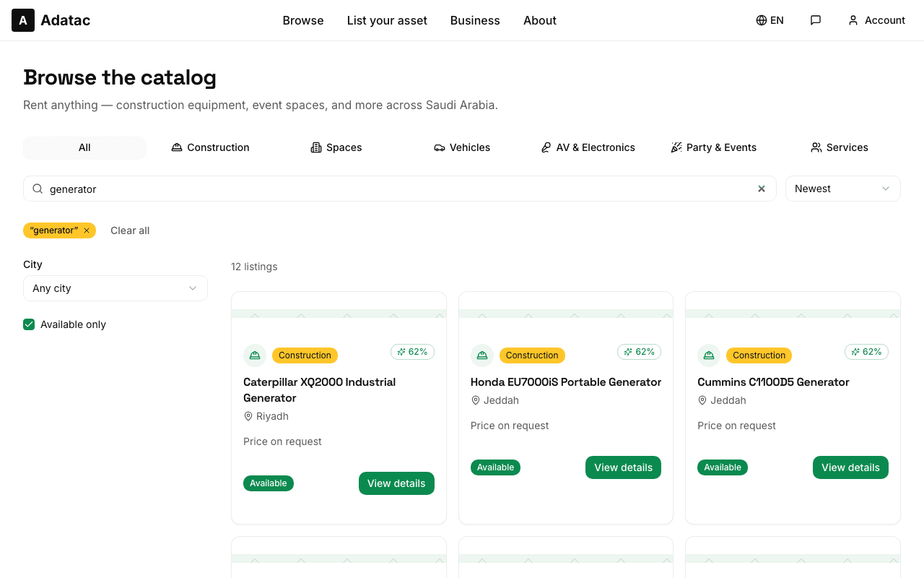This screenshot has width=924, height=578.
Task: View details for Caterpillar XQ2000 generator
Action: 396,483
